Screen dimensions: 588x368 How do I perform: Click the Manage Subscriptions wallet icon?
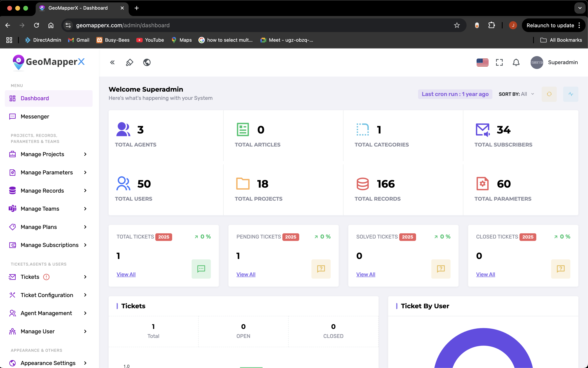coord(12,245)
